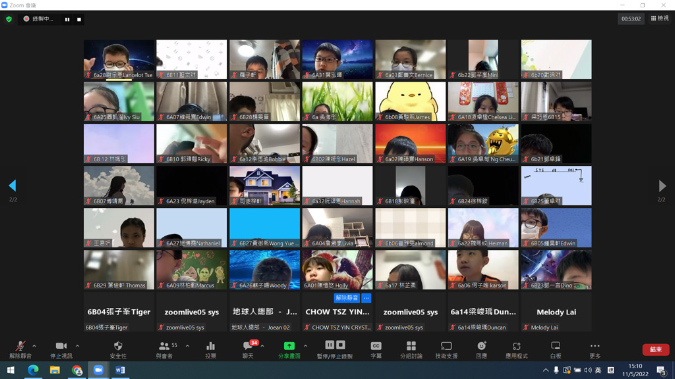Open the Breakout Rooms grid icon
Screen dimensions: 675x379
[x=411, y=349]
